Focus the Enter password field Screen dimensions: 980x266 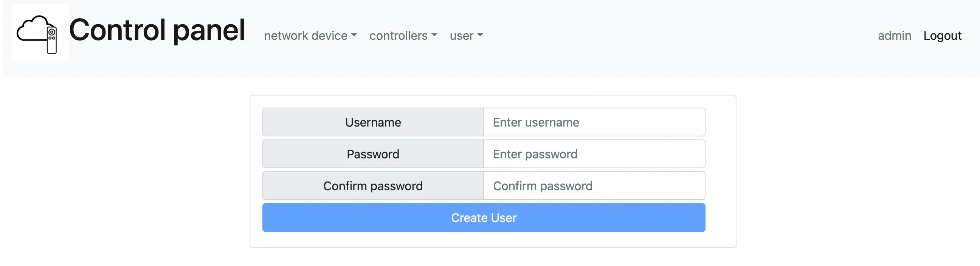pyautogui.click(x=594, y=154)
